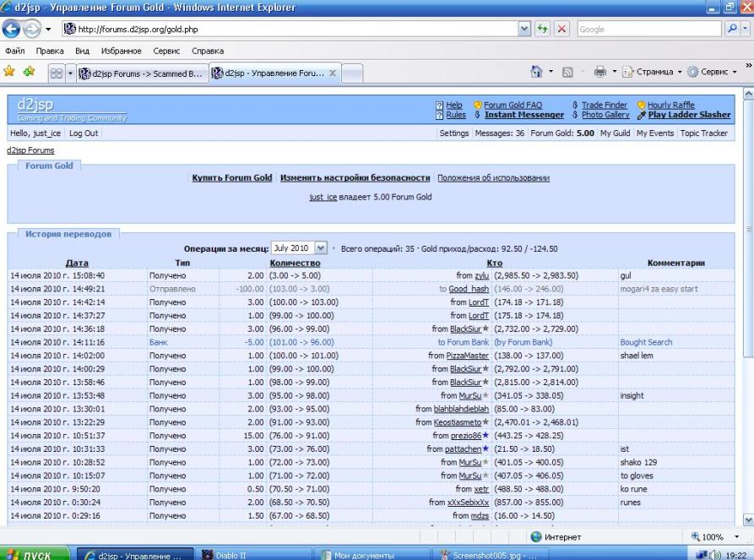754x560 pixels.
Task: Click Log Out link
Action: pos(84,133)
